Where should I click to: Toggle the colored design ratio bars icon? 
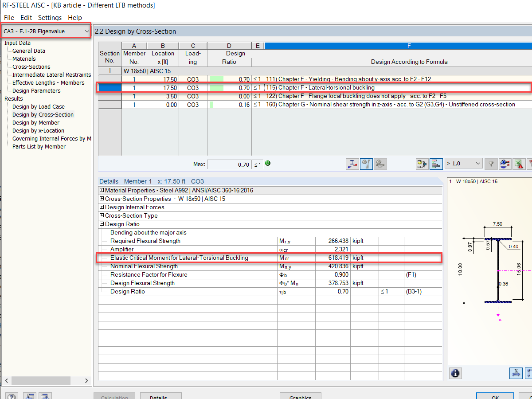coord(436,164)
